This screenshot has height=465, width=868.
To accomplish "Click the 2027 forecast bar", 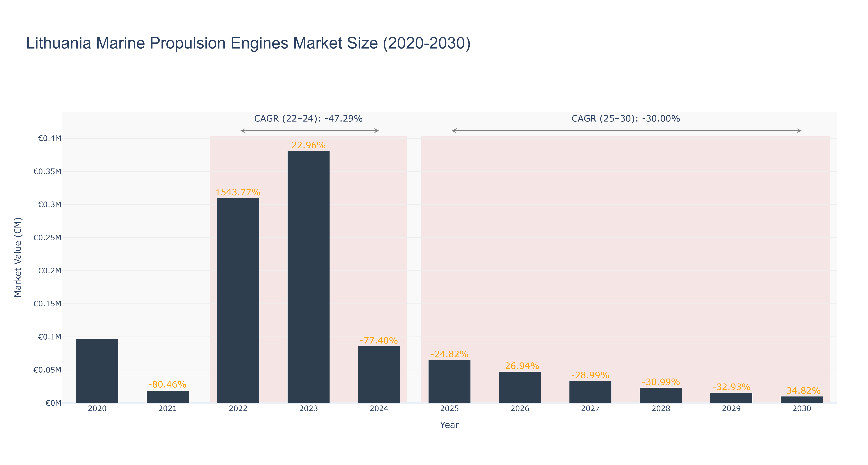I will coord(590,392).
